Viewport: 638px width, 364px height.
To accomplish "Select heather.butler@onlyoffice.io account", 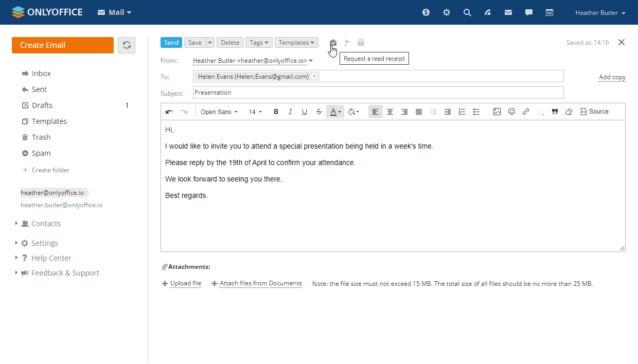I will 61,205.
